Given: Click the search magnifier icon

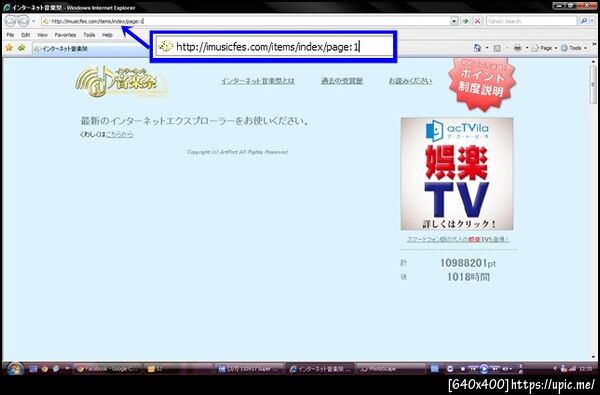Looking at the screenshot, I should tap(584, 21).
